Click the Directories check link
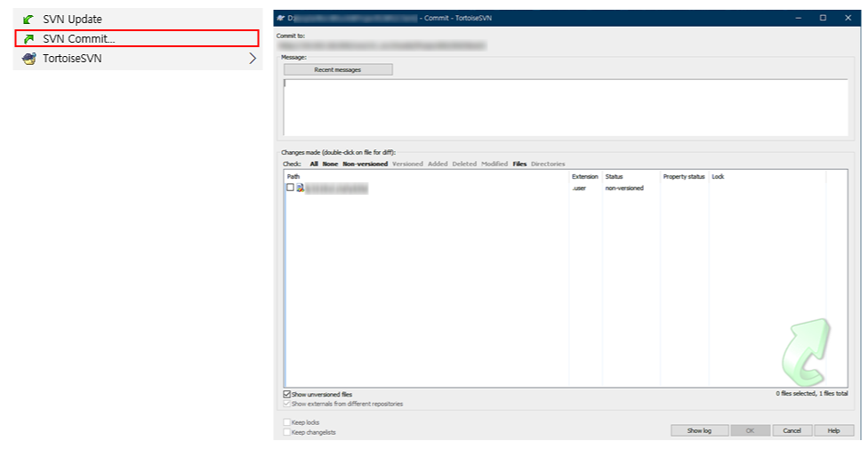Screen dimensions: 868x457 click(548, 164)
